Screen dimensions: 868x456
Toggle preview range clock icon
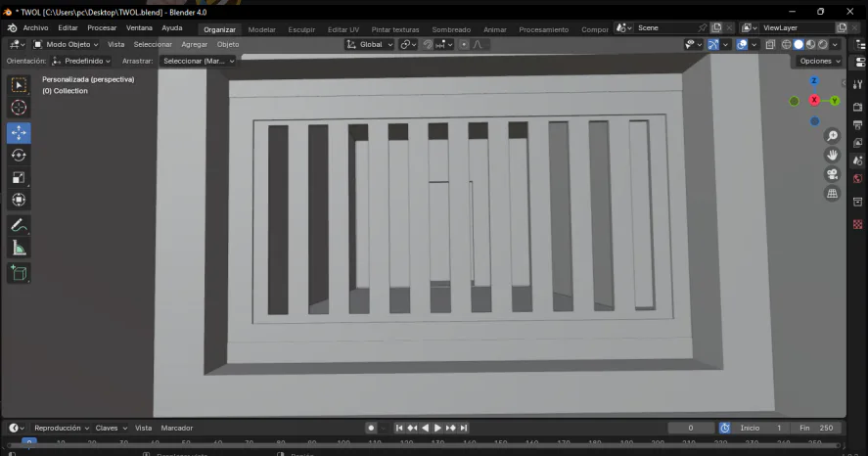point(724,428)
